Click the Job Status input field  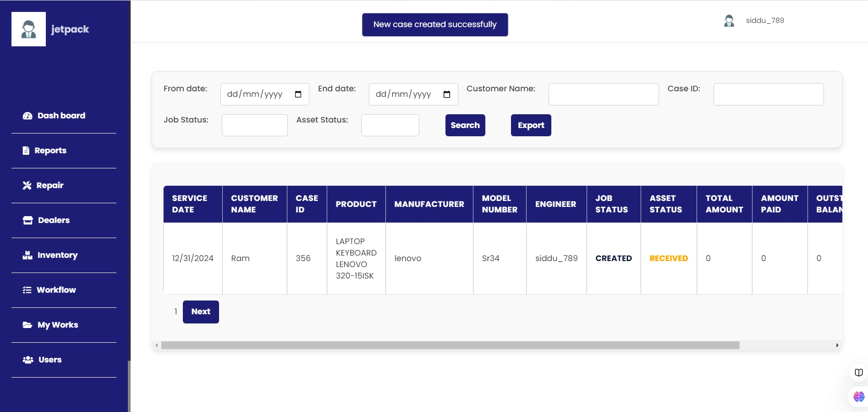(x=255, y=125)
